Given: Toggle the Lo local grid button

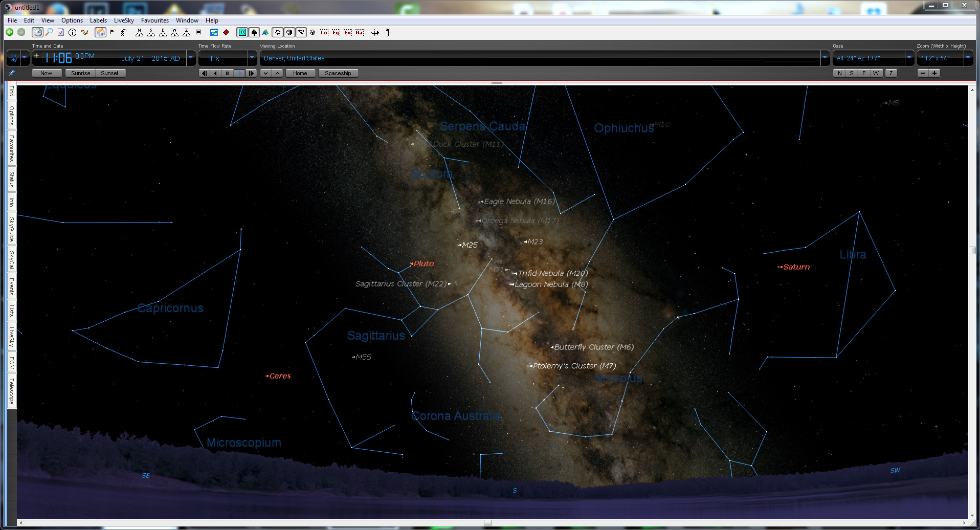Looking at the screenshot, I should [x=324, y=32].
